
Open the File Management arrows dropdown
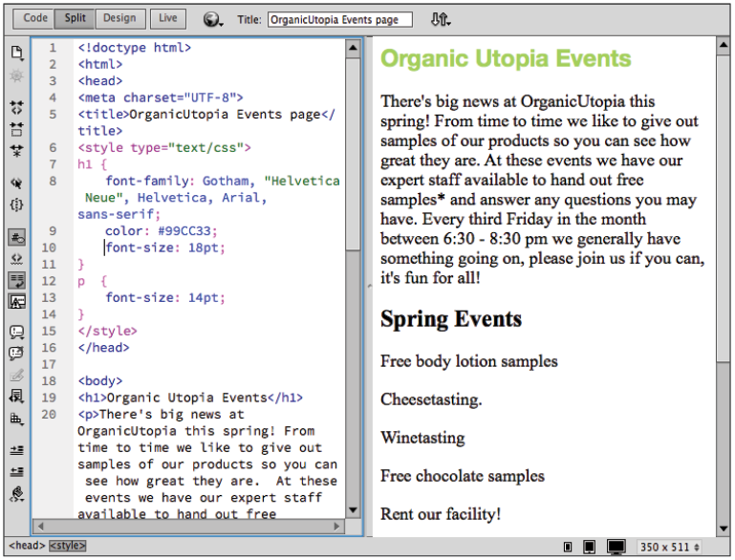tap(440, 19)
